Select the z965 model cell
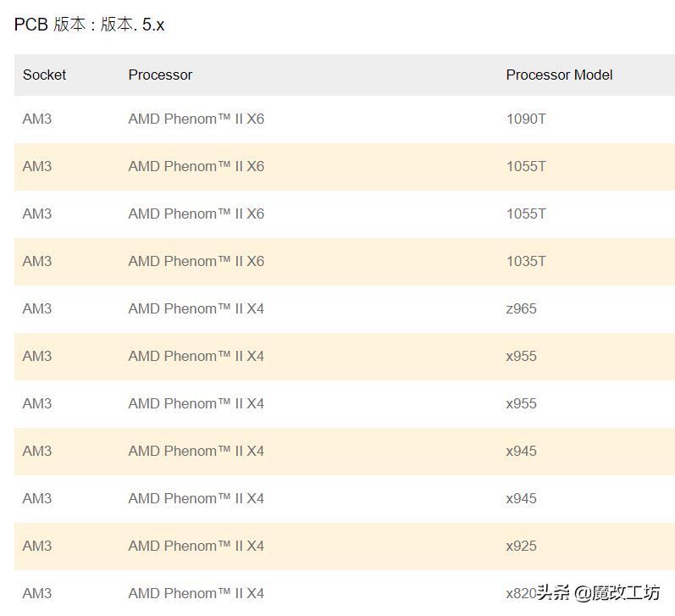675x616 pixels. [x=522, y=309]
